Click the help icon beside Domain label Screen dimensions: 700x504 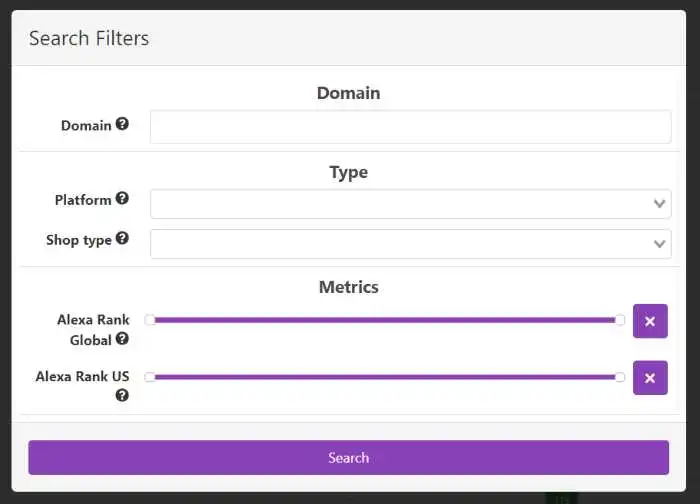(x=122, y=125)
